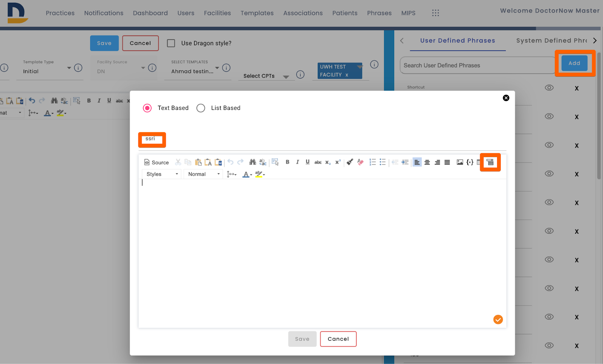Image resolution: width=603 pixels, height=364 pixels.
Task: Open the apps grid menu in the navbar
Action: [x=436, y=13]
